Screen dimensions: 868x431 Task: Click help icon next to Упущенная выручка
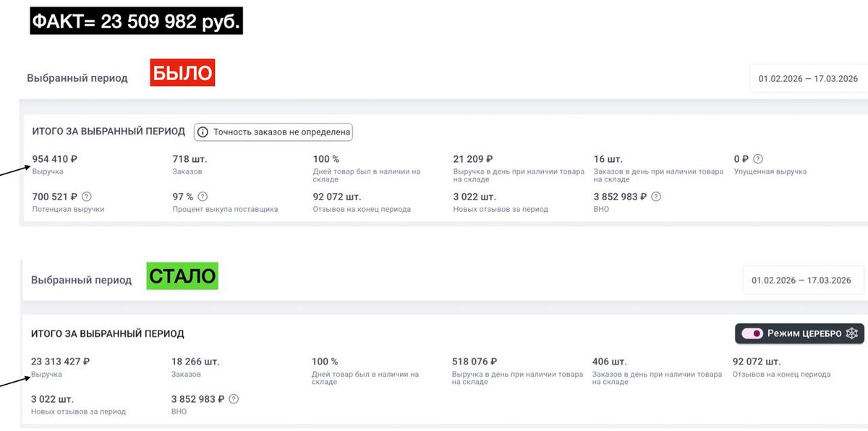[x=758, y=159]
